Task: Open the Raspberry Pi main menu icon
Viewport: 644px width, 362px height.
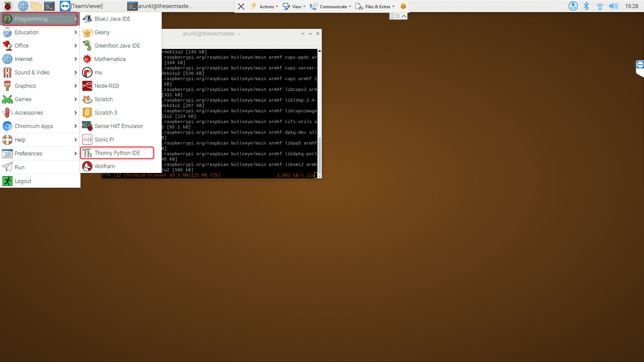Action: [7, 6]
